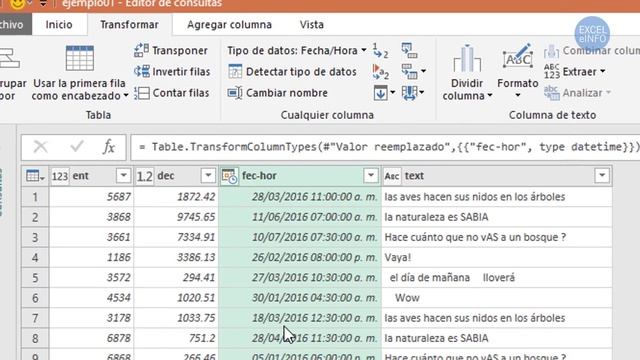Confirm formula with checkmark icon
Screen dimensions: 640x360
77,147
